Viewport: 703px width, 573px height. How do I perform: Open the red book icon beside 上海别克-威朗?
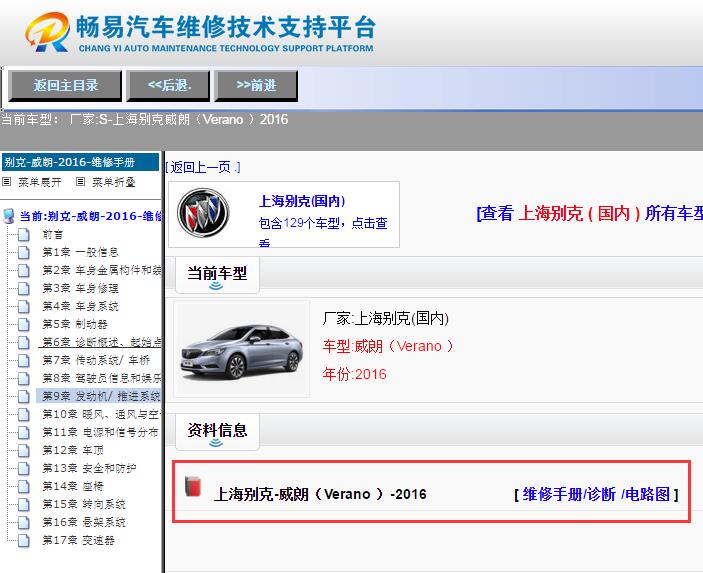point(193,486)
